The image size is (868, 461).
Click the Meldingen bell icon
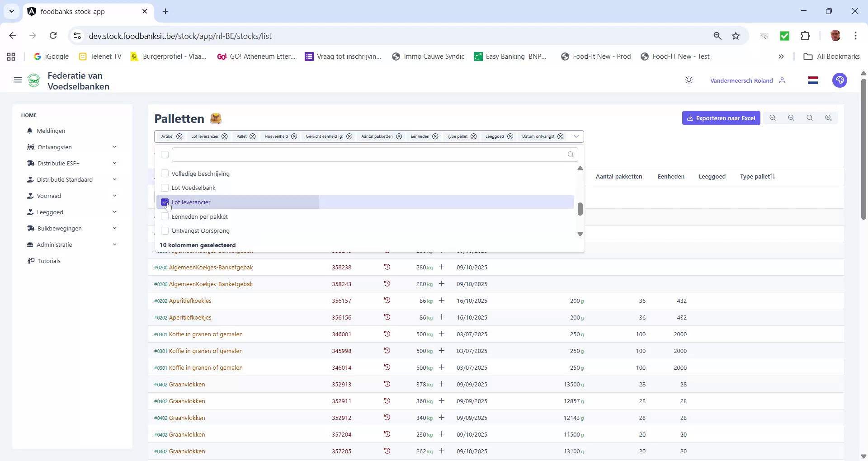pyautogui.click(x=30, y=131)
